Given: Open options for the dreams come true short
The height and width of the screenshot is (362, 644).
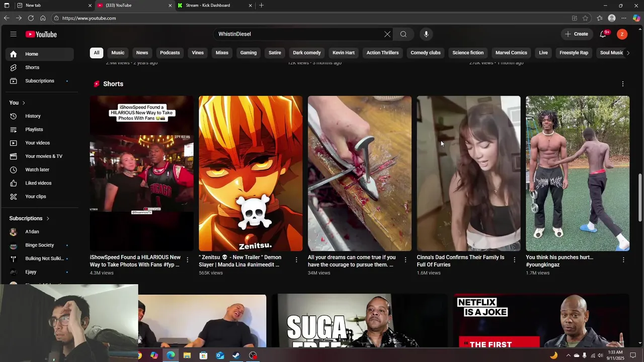Looking at the screenshot, I should point(406,260).
